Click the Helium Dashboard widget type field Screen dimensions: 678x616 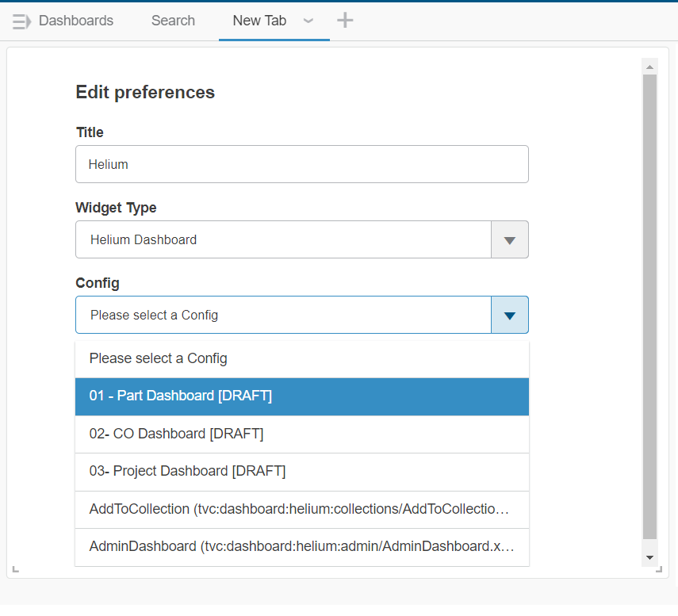283,239
